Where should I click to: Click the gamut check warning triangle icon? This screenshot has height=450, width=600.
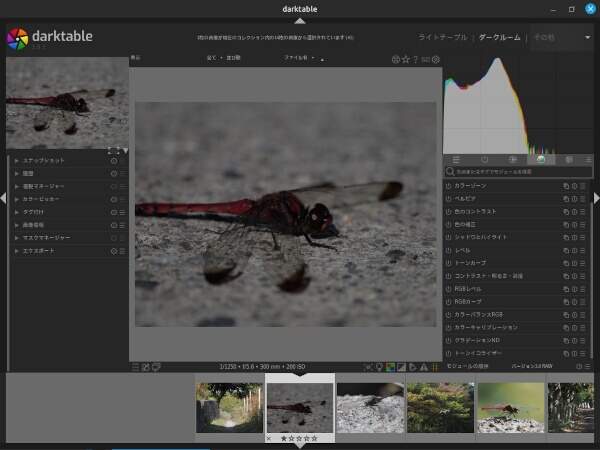424,368
